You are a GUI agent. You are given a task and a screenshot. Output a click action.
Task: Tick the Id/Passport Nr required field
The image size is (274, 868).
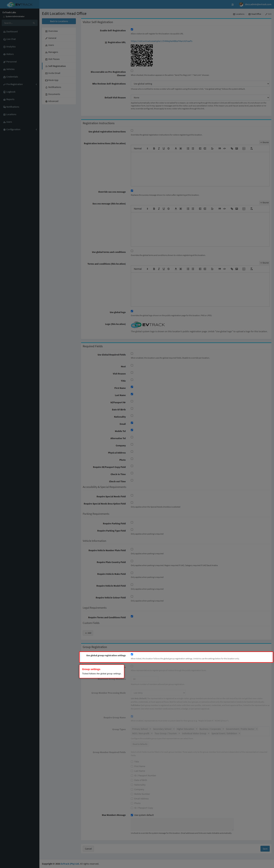click(x=132, y=402)
